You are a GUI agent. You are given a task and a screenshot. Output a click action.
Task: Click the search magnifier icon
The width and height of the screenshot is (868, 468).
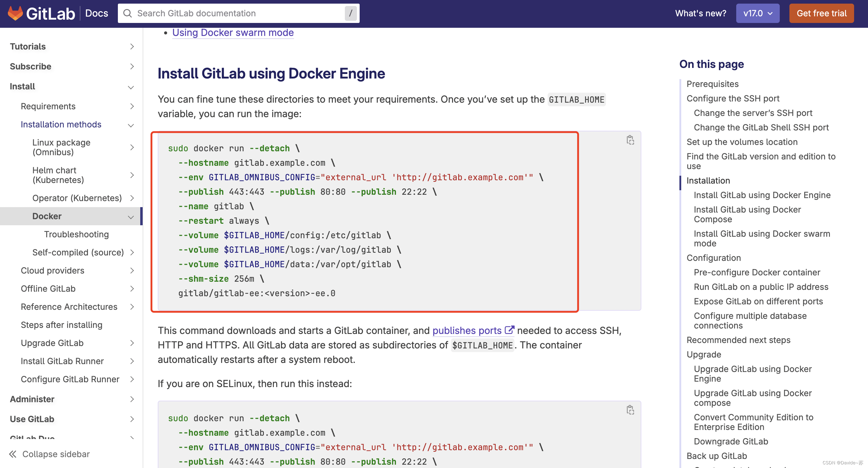(127, 13)
